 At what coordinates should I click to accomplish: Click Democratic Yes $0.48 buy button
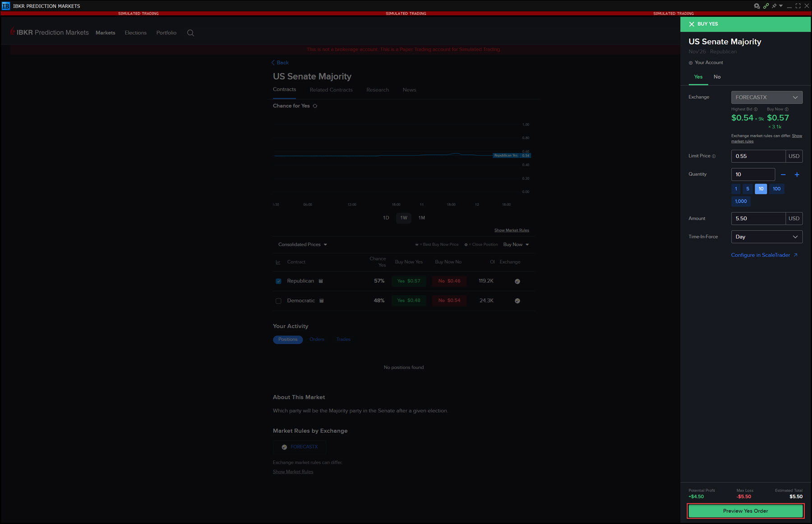click(409, 300)
